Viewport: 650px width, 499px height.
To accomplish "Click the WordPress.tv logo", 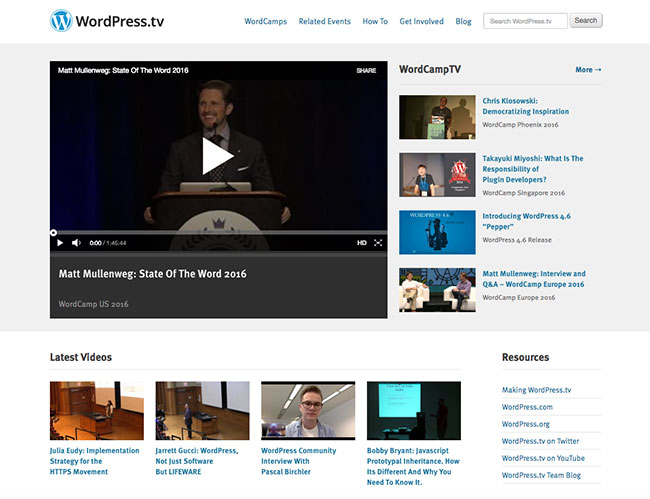I will 107,21.
